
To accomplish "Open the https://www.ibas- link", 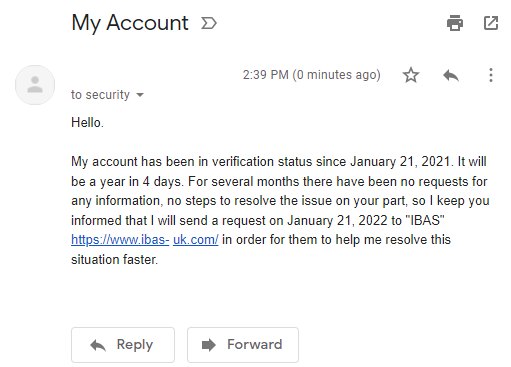I will tap(120, 239).
